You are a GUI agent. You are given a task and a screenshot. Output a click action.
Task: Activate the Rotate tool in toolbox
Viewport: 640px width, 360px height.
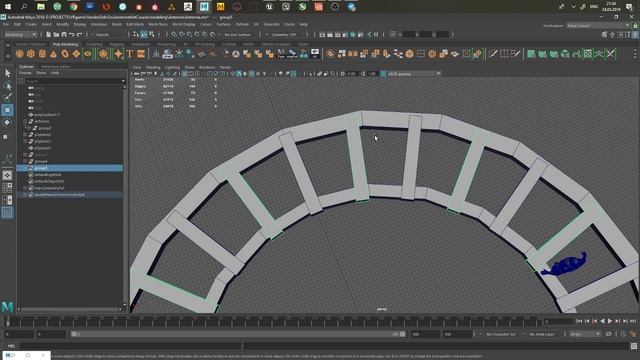[x=7, y=122]
